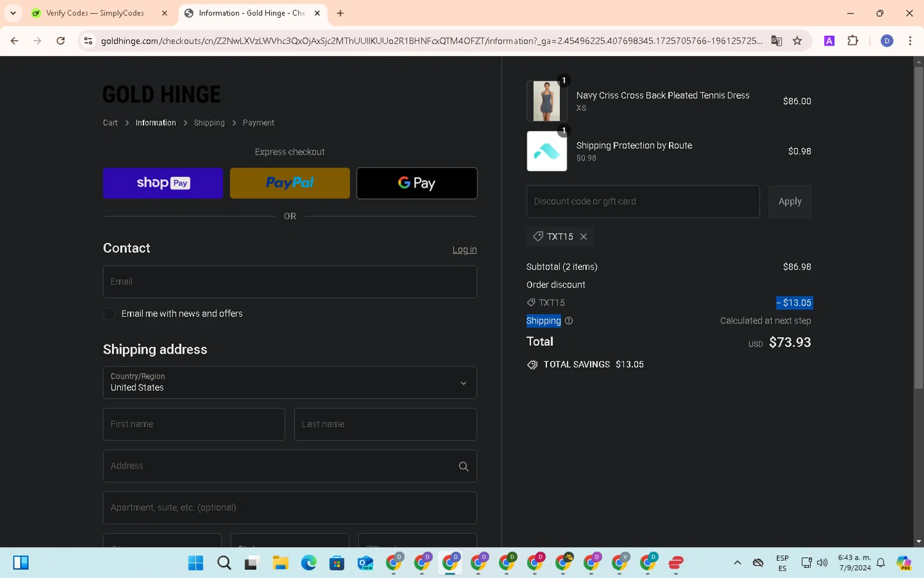The image size is (924, 578).
Task: Click the highlighted -$13.05 discount amount
Action: (794, 303)
